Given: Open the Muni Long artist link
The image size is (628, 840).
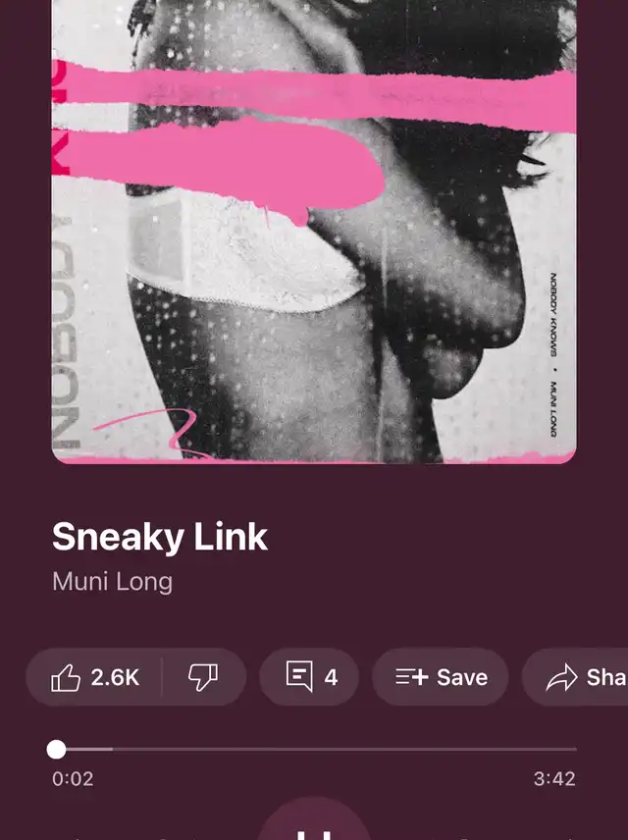Looking at the screenshot, I should click(113, 582).
